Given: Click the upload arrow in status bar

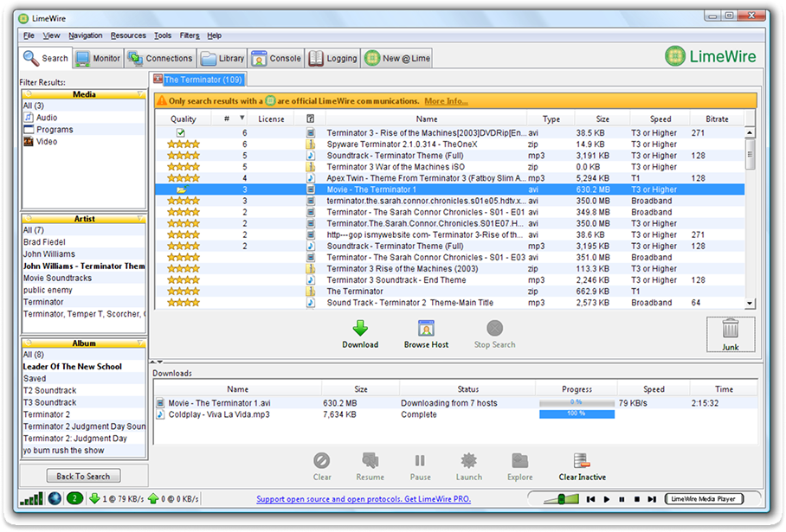Looking at the screenshot, I should click(x=153, y=499).
